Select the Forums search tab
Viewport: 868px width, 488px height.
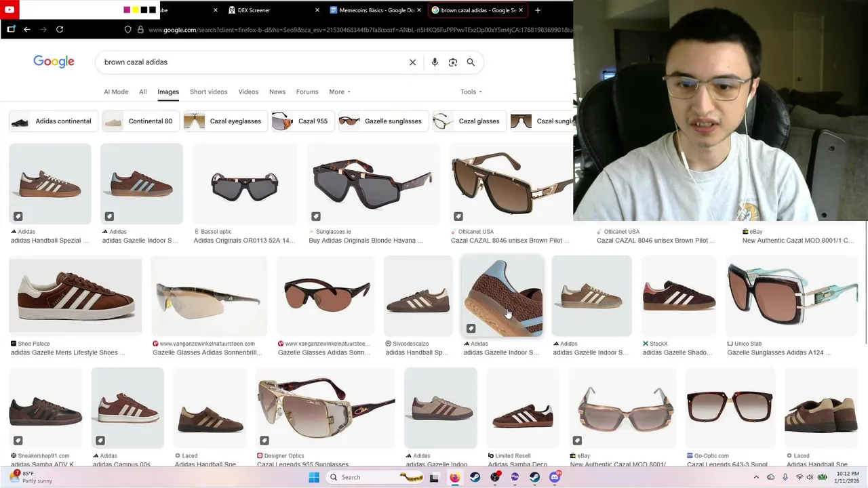coord(307,91)
